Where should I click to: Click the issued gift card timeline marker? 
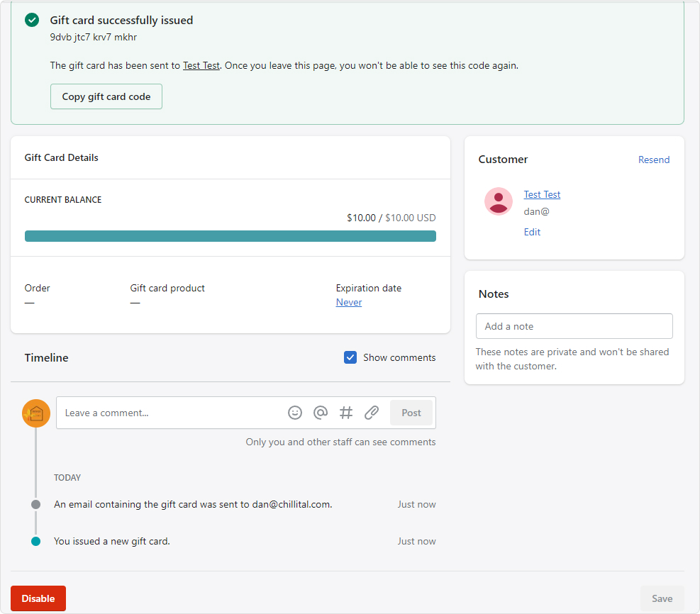35,541
